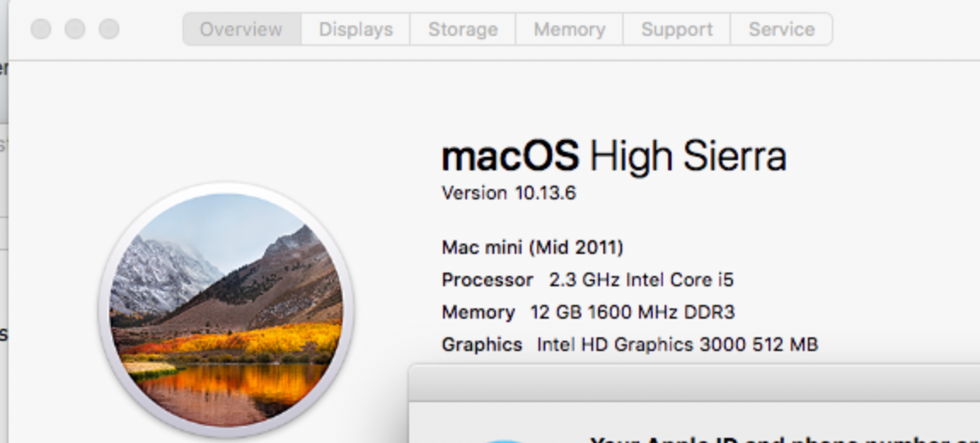Click the gray close window button
980x443 pixels.
pyautogui.click(x=41, y=30)
